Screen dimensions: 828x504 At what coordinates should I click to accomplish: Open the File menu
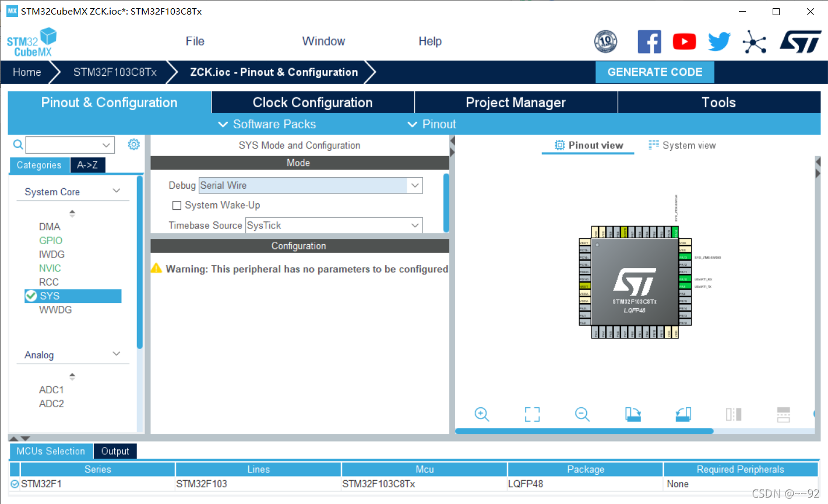[195, 41]
